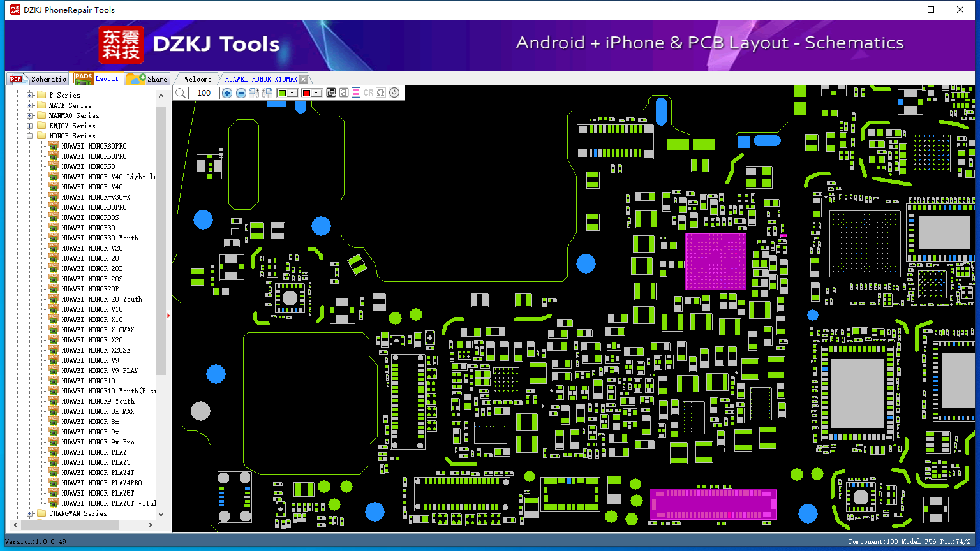Screen dimensions: 980x551
Task: Select HUAWEI HONOR V9 PLAY entry
Action: (100, 371)
